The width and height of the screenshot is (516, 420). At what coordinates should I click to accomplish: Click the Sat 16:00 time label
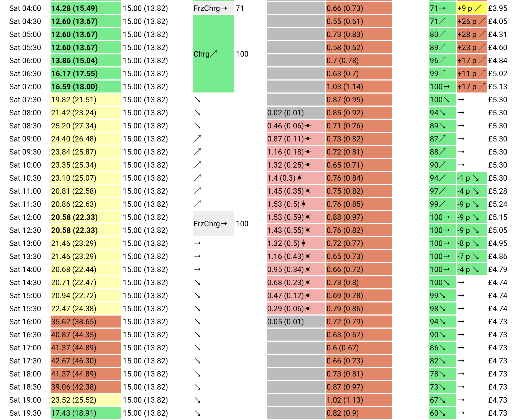[x=25, y=322]
